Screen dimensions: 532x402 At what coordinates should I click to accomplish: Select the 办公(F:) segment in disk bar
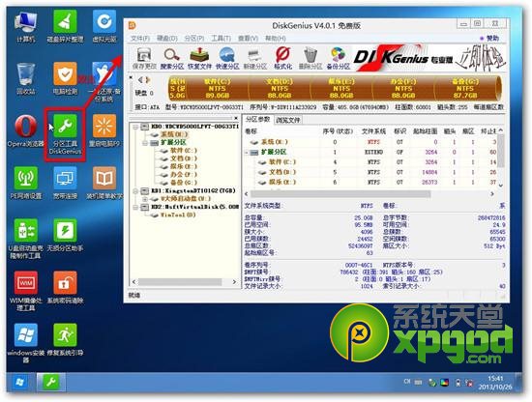pyautogui.click(x=403, y=89)
